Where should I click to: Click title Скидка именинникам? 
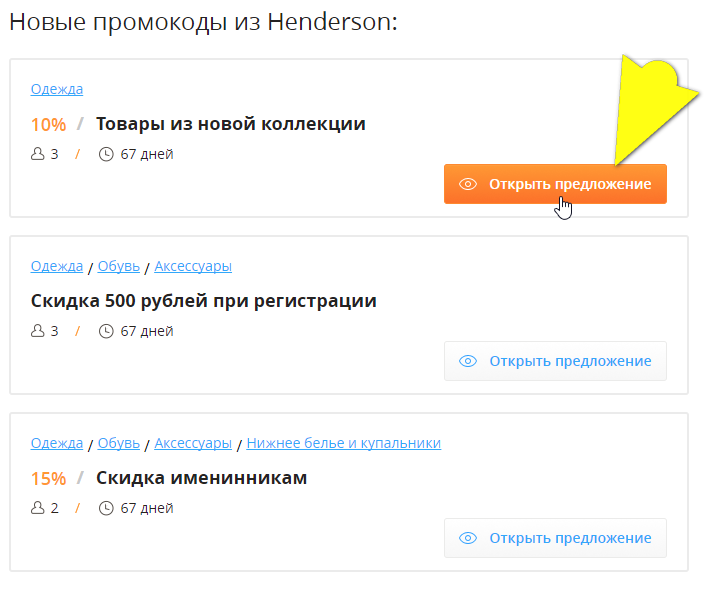pyautogui.click(x=201, y=478)
